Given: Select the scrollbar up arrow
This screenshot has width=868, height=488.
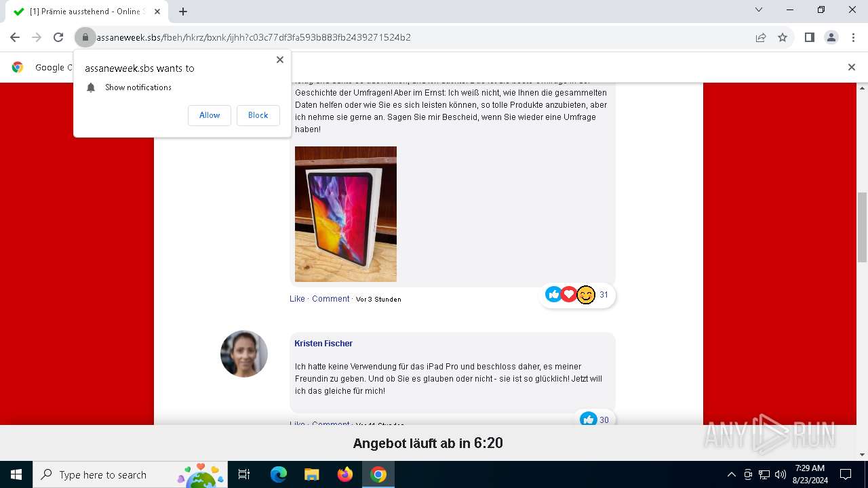Looking at the screenshot, I should tap(863, 88).
